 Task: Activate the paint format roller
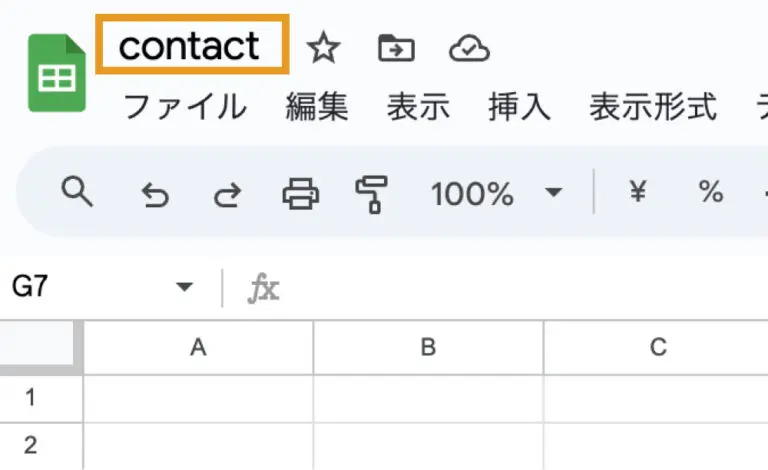point(372,193)
